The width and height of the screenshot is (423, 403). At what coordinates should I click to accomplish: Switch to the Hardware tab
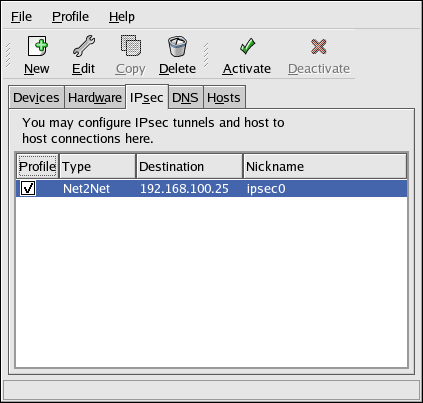(95, 97)
